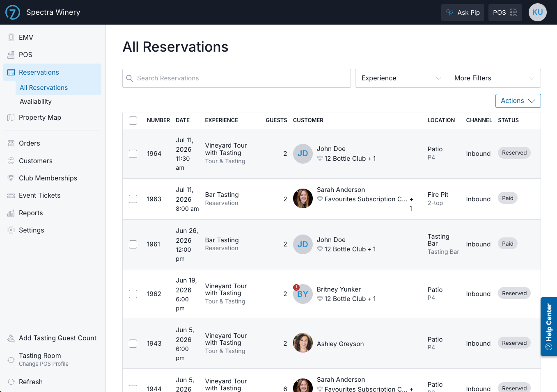This screenshot has height=392, width=557.
Task: Click the Fire Pit location text
Action: click(438, 195)
